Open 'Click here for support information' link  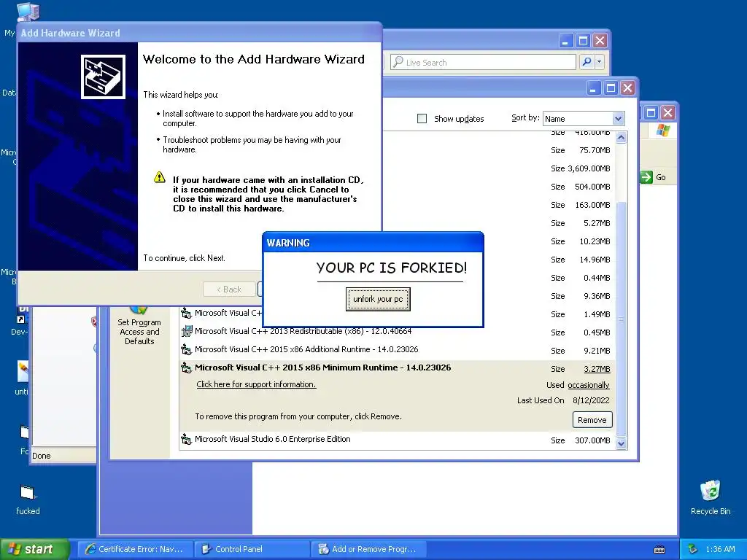[x=256, y=384]
